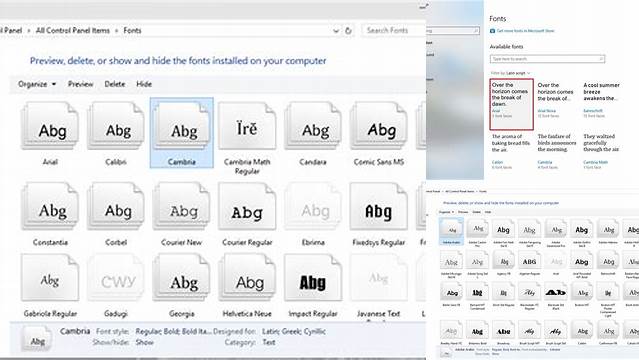Click the Microsoft Store icon beside Get more fonts
639x360 pixels.
pyautogui.click(x=492, y=31)
